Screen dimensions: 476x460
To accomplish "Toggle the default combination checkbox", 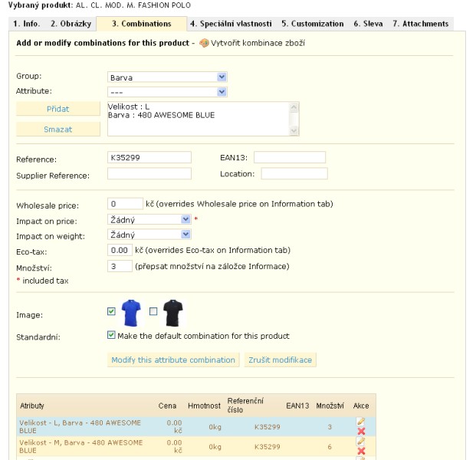I will [x=112, y=335].
